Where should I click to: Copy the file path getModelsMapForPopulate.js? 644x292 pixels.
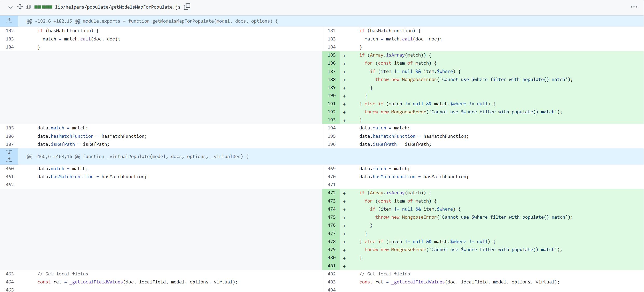187,7
